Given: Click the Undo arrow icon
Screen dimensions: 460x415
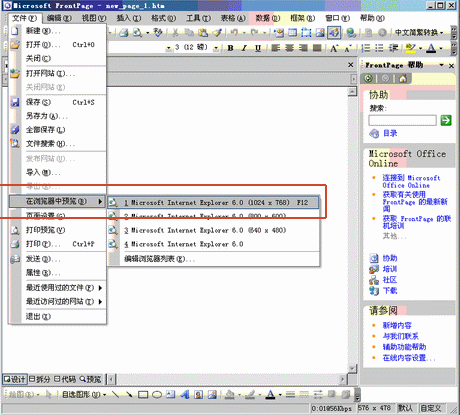Looking at the screenshot, I should coord(234,32).
